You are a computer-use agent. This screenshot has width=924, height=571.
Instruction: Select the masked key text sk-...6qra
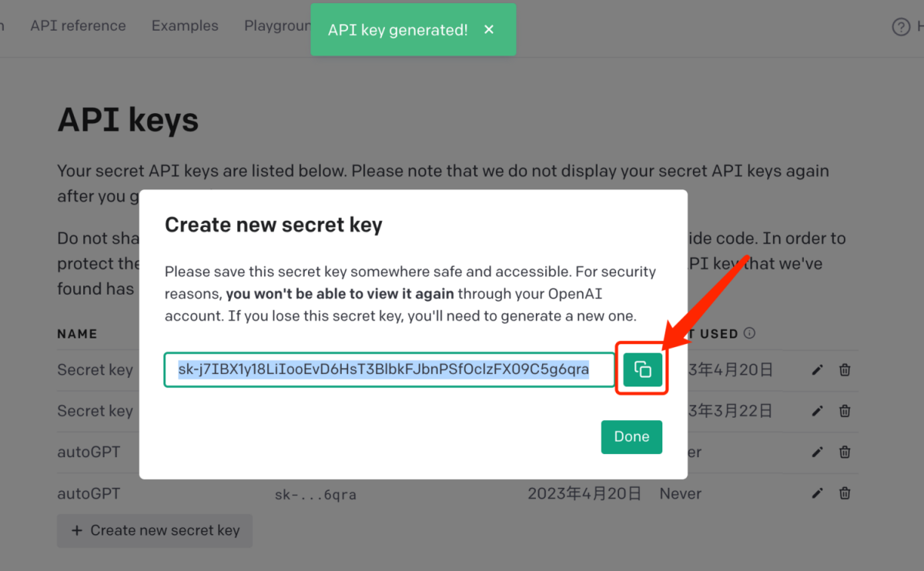tap(316, 494)
